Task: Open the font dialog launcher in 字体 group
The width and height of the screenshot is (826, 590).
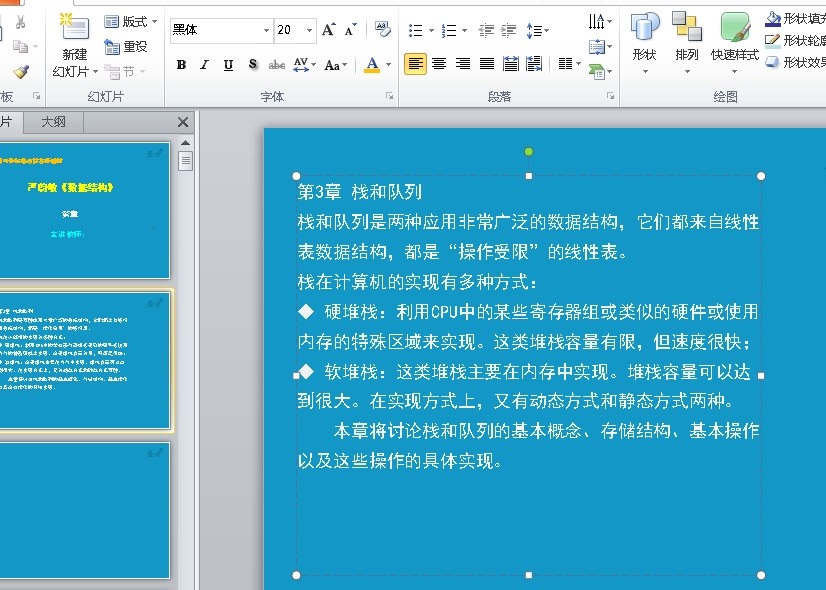Action: [x=389, y=96]
